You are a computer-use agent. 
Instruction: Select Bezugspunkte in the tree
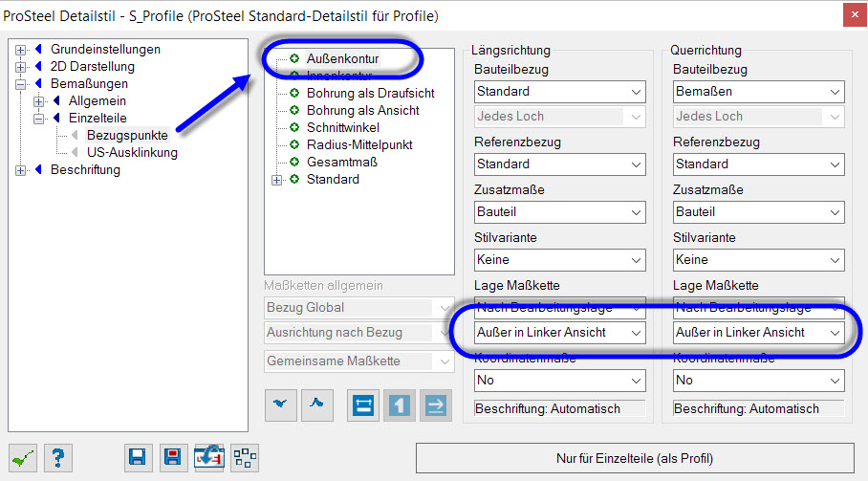tap(127, 135)
